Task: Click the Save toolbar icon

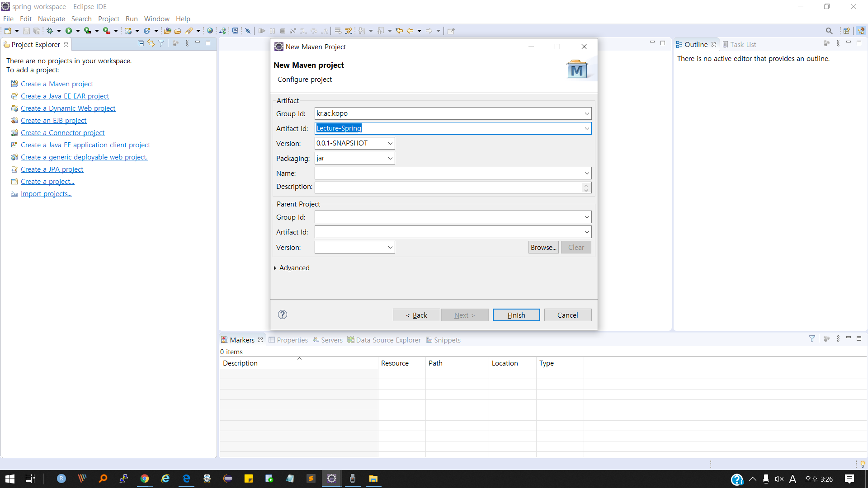Action: pos(26,31)
